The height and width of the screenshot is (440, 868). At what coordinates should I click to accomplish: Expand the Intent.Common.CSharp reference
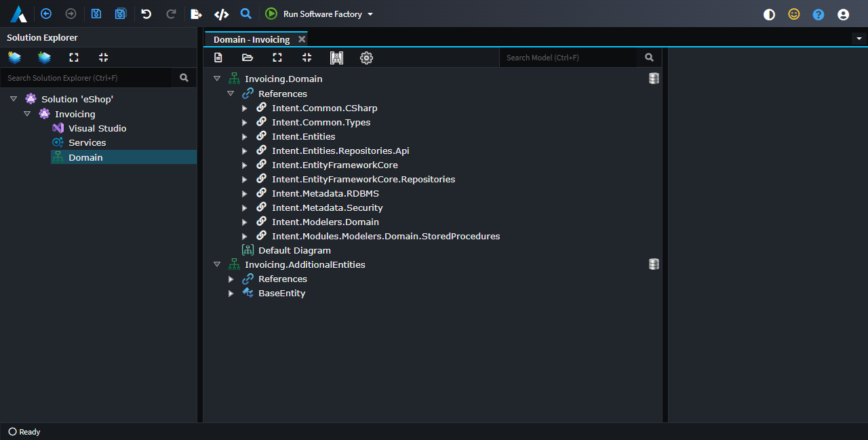tap(245, 108)
